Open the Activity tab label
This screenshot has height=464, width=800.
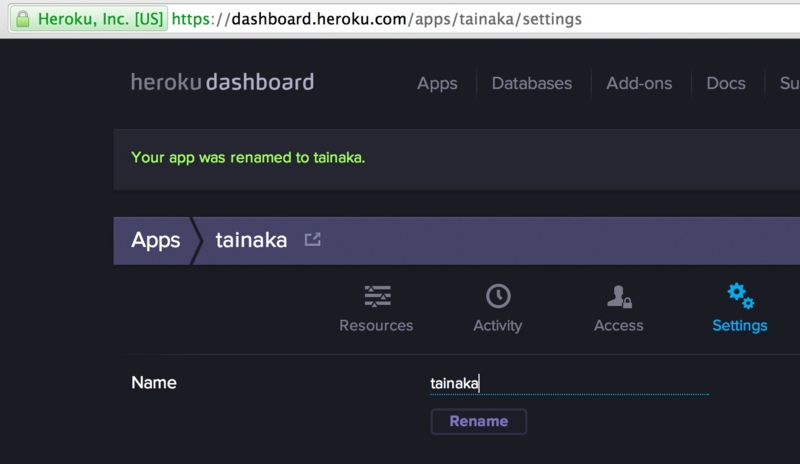pos(497,326)
